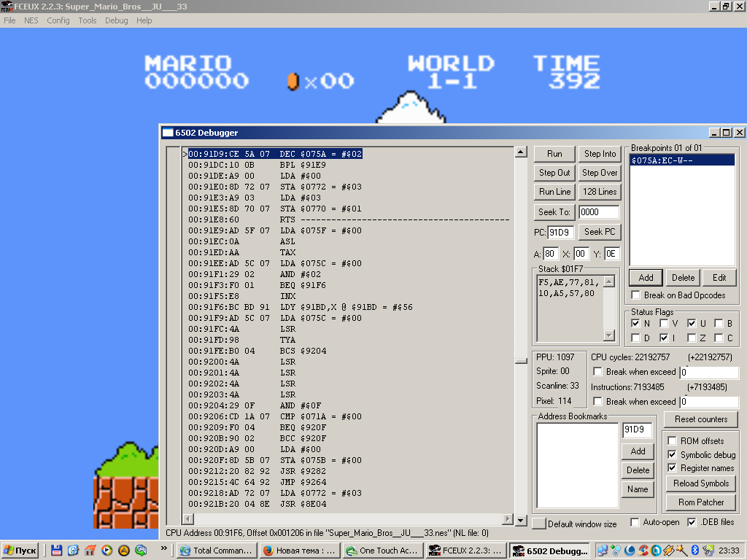This screenshot has width=747, height=560.
Task: Click the Rom Patcher button
Action: 701,502
